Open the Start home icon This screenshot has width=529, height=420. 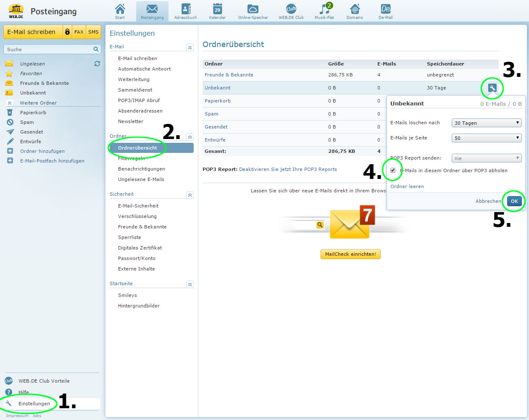point(120,9)
